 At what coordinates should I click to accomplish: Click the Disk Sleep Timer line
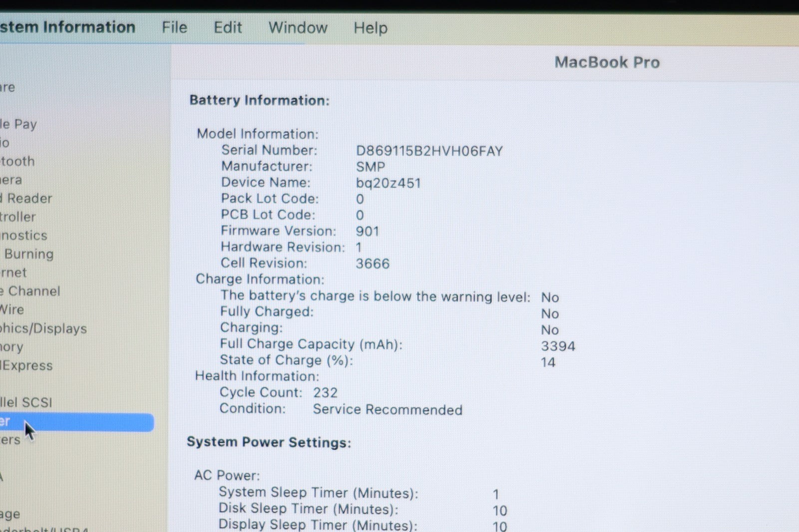point(363,510)
